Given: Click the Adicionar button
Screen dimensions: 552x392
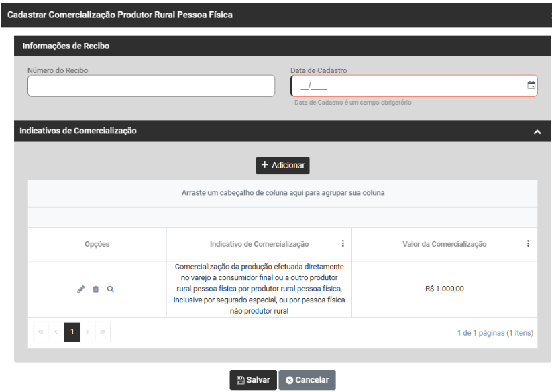Looking at the screenshot, I should pyautogui.click(x=282, y=165).
